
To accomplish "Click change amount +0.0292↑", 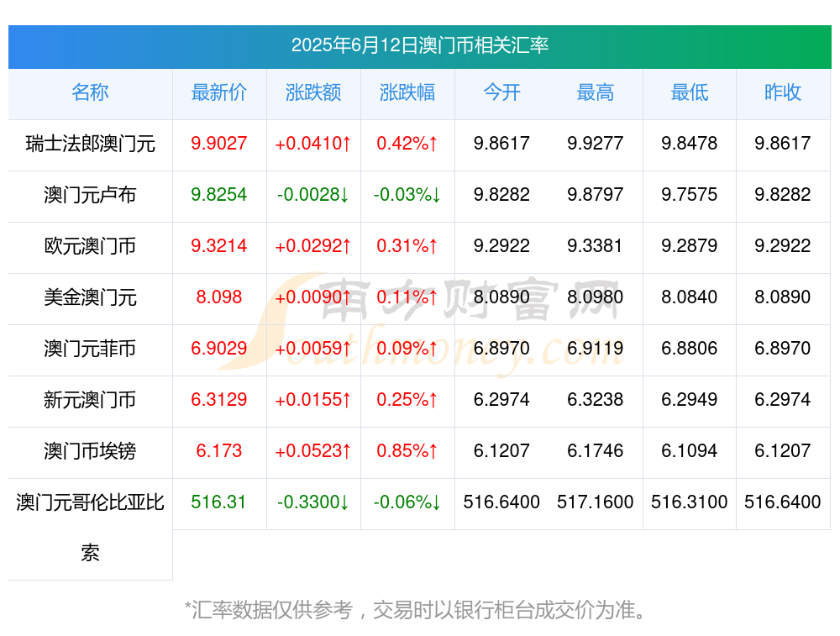I will click(312, 246).
